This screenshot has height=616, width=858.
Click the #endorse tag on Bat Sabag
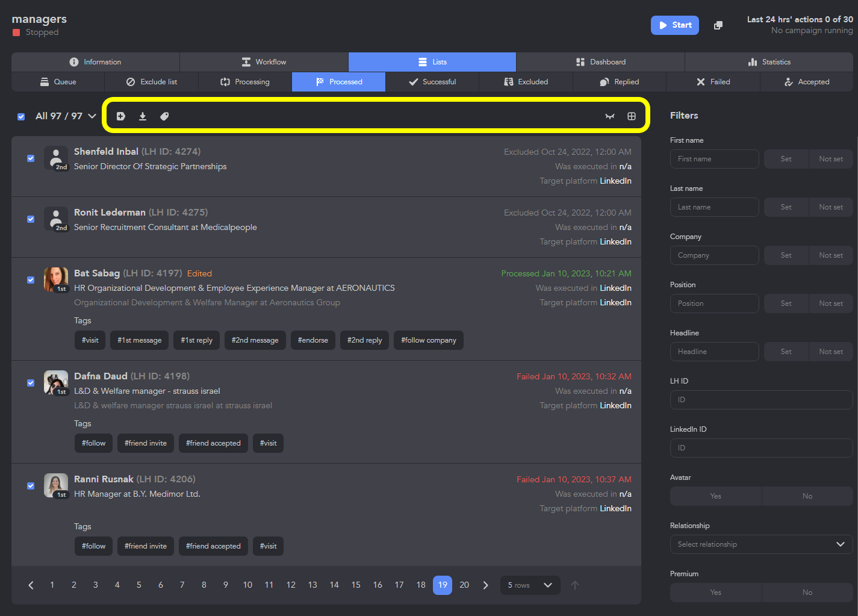[313, 340]
